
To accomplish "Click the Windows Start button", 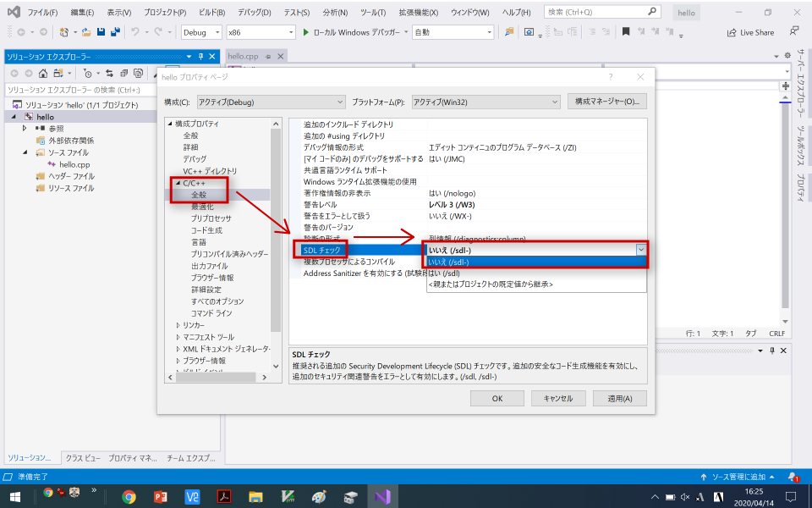I will coord(15,497).
